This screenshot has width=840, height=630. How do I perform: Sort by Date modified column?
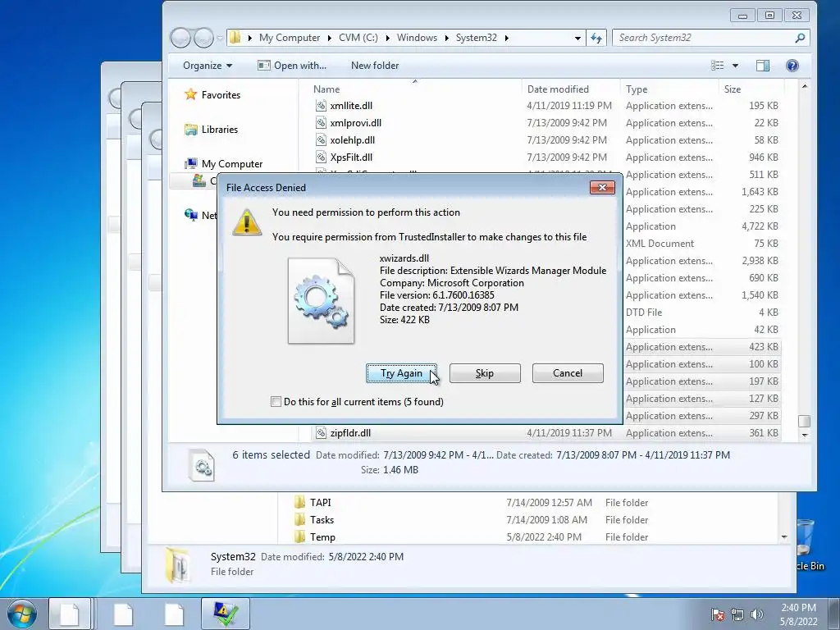[x=558, y=89]
